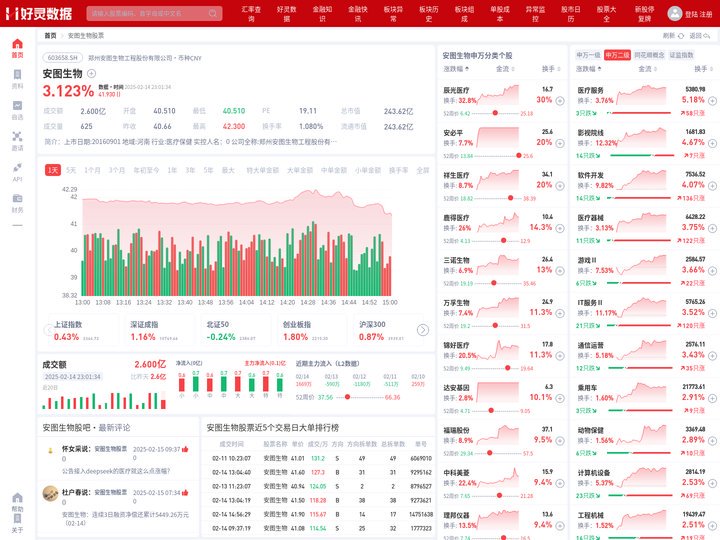The width and height of the screenshot is (720, 540).
Task: Toggle 换手率 chart overlay
Action: [x=399, y=170]
